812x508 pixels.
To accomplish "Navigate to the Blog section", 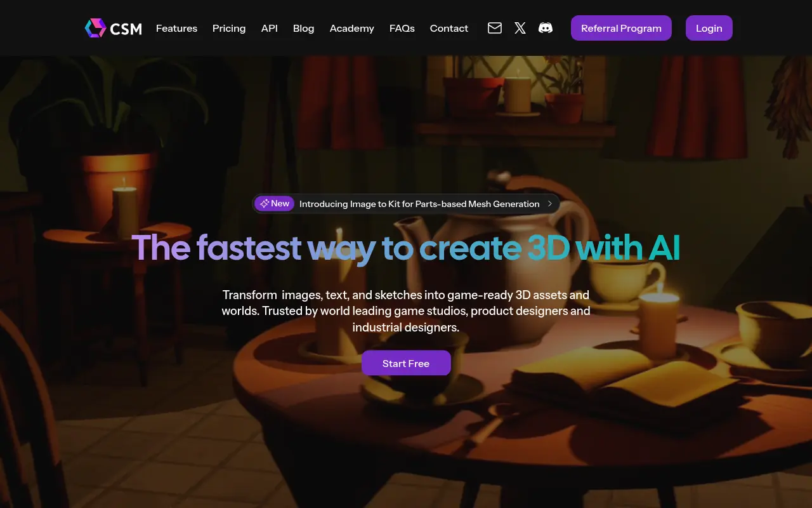I will [x=303, y=29].
